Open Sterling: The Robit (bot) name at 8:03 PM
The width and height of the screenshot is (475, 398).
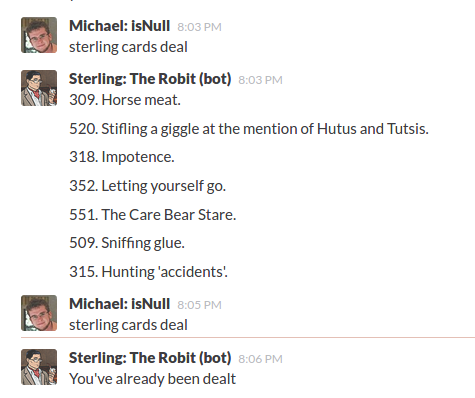(150, 79)
